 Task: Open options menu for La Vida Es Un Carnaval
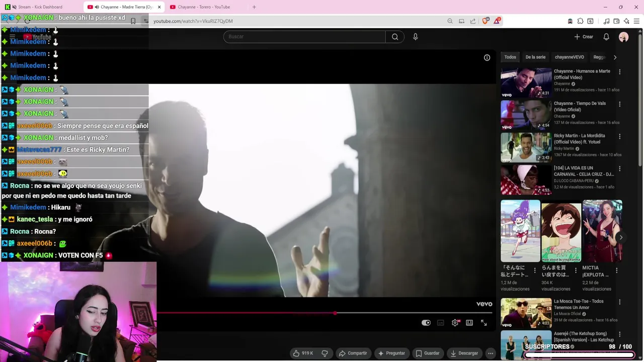click(620, 168)
